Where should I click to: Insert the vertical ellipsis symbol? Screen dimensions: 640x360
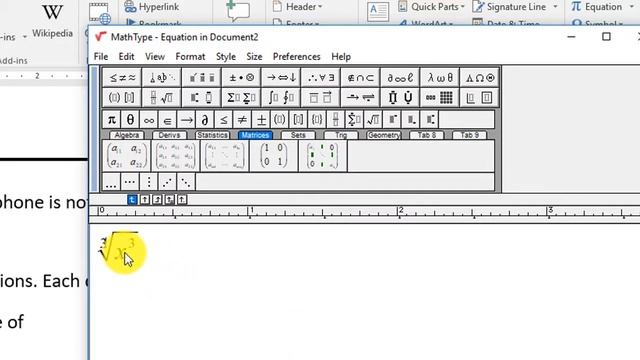tap(149, 182)
